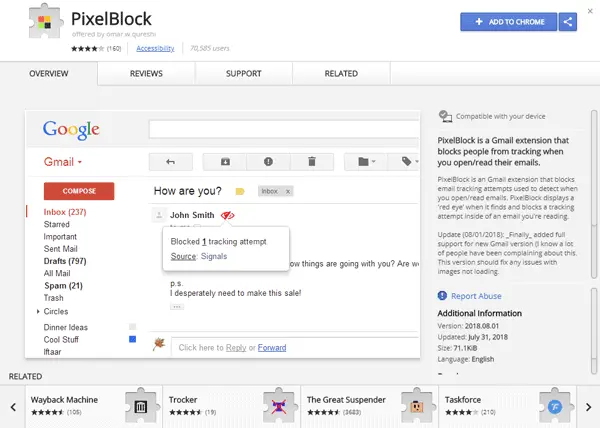This screenshot has height=428, width=600.
Task: Click the Reply link
Action: 236,348
